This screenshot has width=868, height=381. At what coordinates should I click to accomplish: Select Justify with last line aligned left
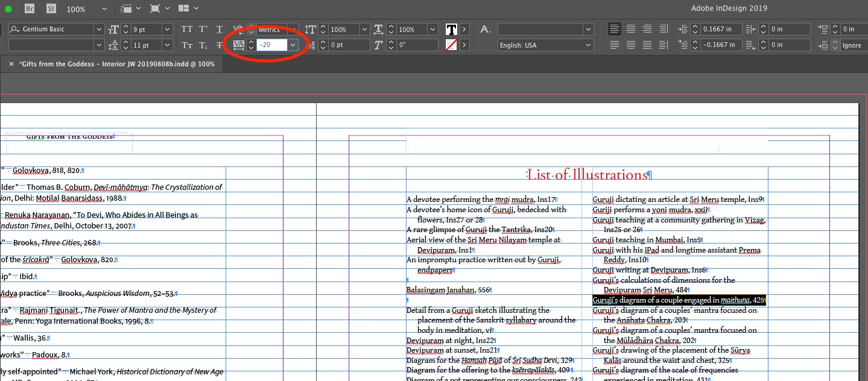click(x=614, y=45)
